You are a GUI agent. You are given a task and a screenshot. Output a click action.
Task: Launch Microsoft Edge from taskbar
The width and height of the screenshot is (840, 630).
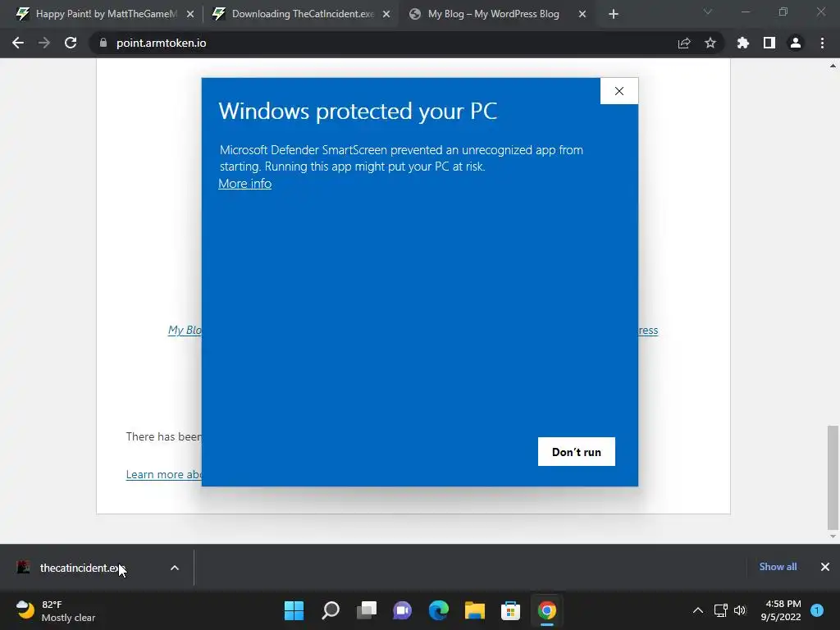[x=439, y=610]
